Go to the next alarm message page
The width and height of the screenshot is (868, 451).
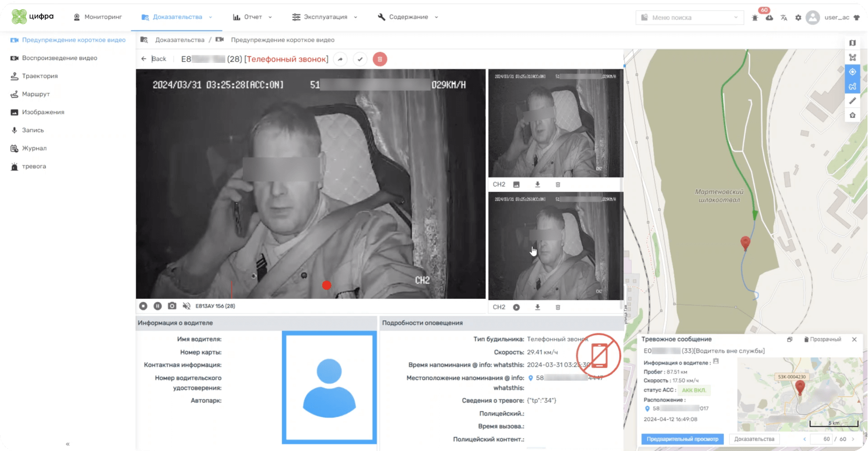[x=853, y=439]
